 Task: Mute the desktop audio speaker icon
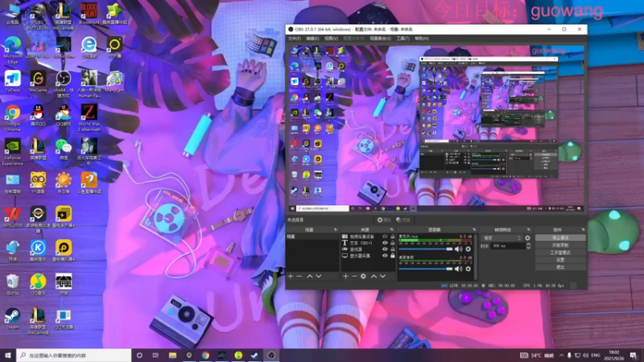[458, 269]
